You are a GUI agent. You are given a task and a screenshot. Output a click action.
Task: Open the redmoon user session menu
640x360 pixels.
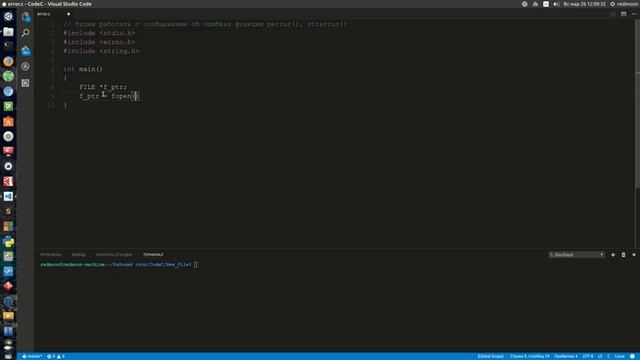624,4
